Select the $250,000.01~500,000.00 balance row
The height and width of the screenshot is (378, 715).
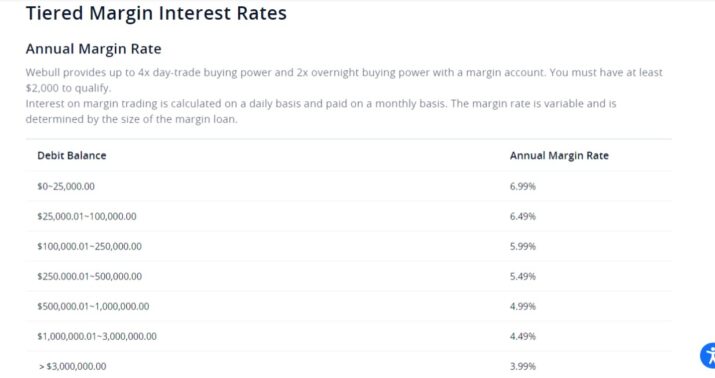(349, 276)
